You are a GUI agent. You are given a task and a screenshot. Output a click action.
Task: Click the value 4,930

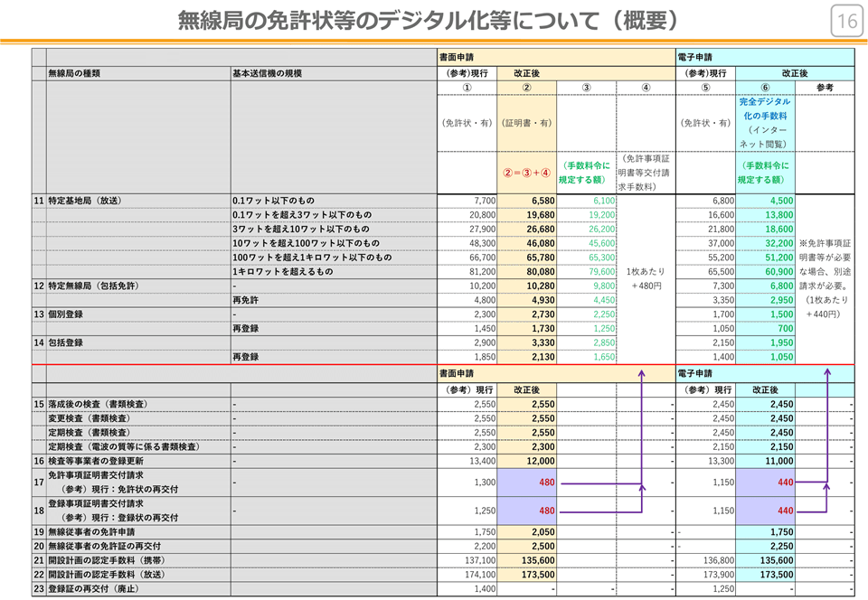coord(543,300)
